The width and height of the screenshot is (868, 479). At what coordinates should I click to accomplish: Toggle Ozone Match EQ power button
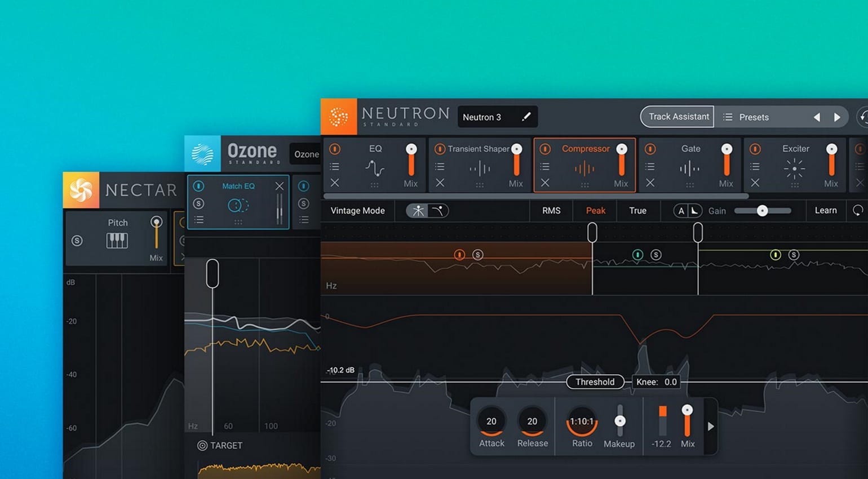point(198,186)
